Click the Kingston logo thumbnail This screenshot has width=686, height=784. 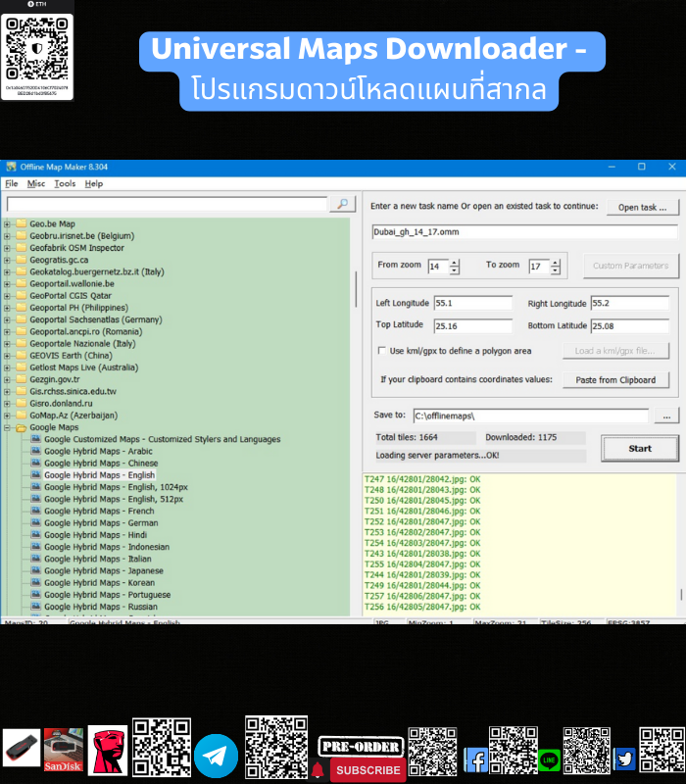pyautogui.click(x=108, y=750)
